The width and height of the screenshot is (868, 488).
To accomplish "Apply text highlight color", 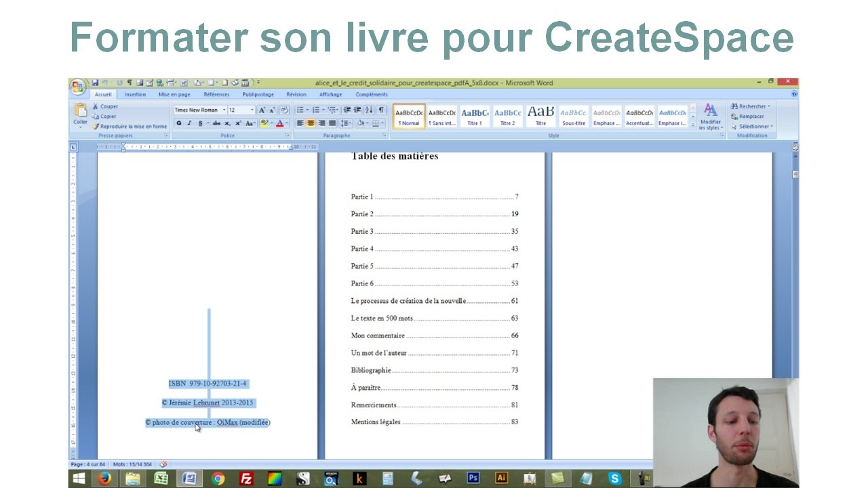I will (x=264, y=123).
